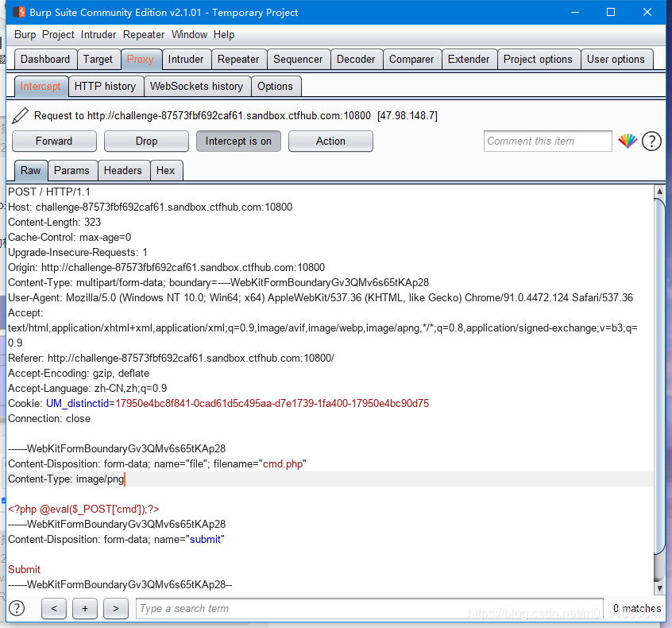Screen dimensions: 672x628
Task: Open the Help menu
Action: (224, 35)
